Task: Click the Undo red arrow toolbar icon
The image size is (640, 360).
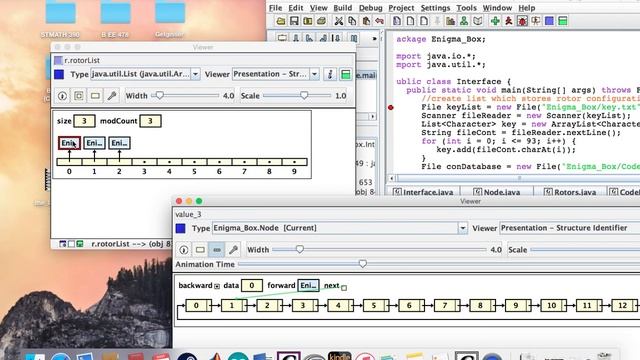Action: (380, 21)
